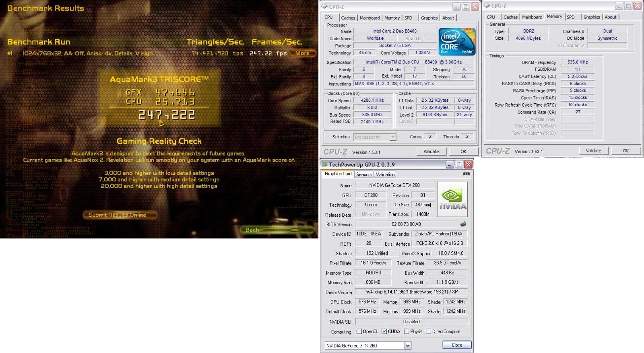Click the GPU-Z screenshot camera icon
The height and width of the screenshot is (353, 644).
(466, 174)
